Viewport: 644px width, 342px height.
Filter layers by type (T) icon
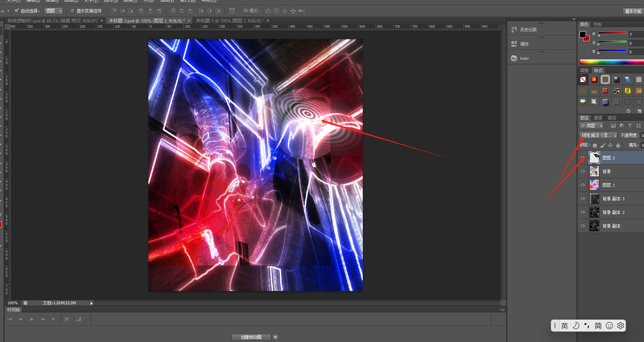pos(630,125)
